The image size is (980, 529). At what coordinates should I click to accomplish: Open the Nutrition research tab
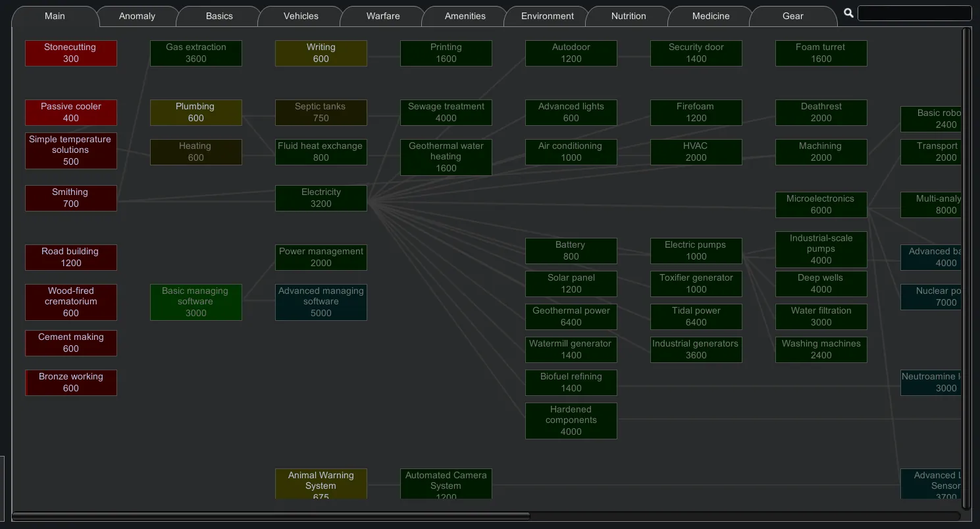(x=629, y=16)
